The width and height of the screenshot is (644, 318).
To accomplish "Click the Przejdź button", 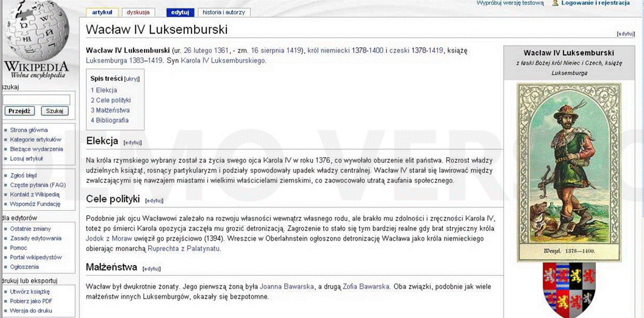I will point(20,111).
